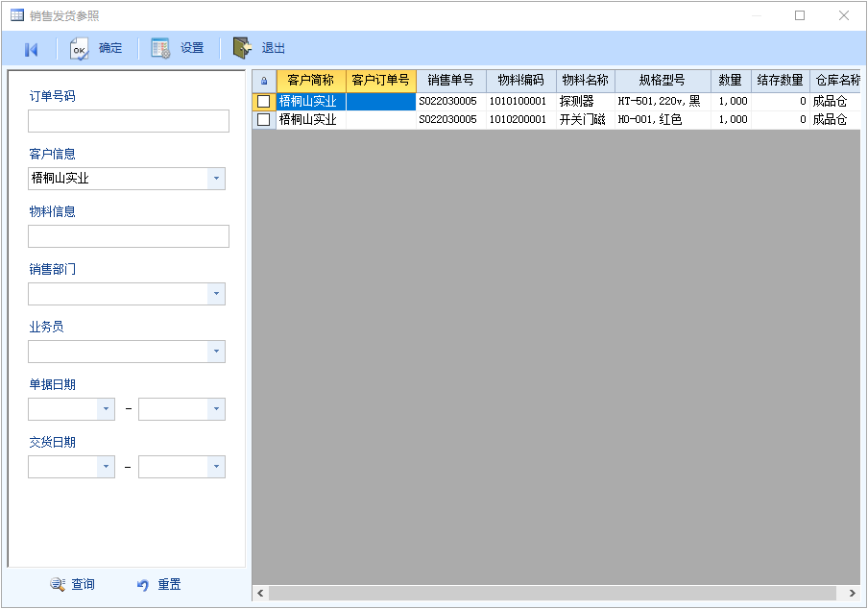
Task: Maximize the 销售发货参照 window
Action: (x=800, y=15)
